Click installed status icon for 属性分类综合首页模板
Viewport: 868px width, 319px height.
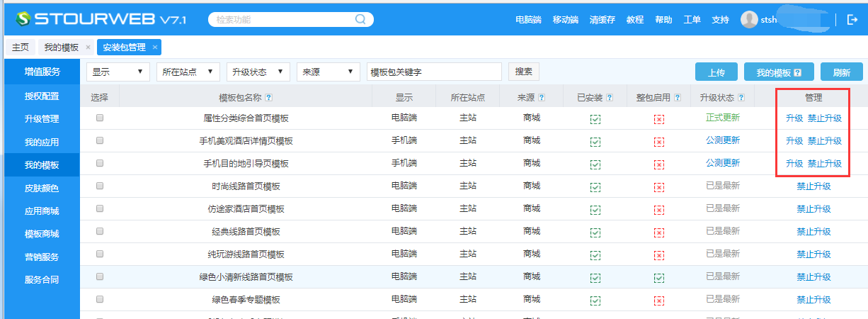(595, 119)
